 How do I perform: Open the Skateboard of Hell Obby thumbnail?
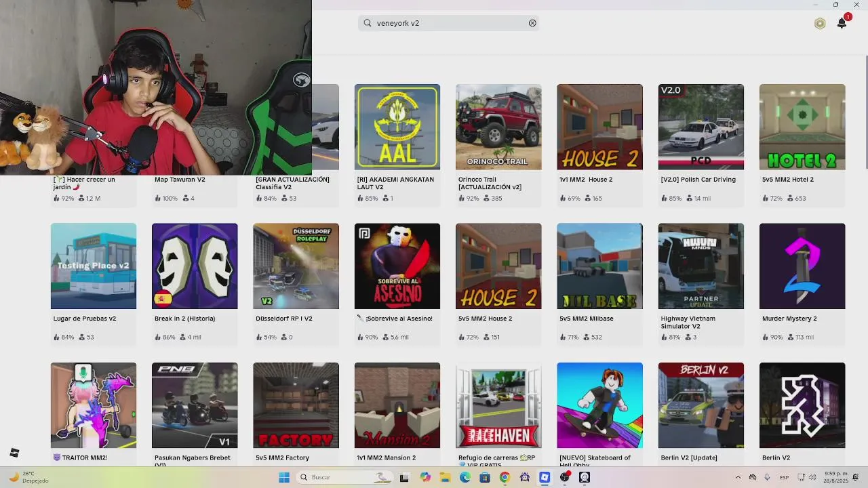click(599, 405)
